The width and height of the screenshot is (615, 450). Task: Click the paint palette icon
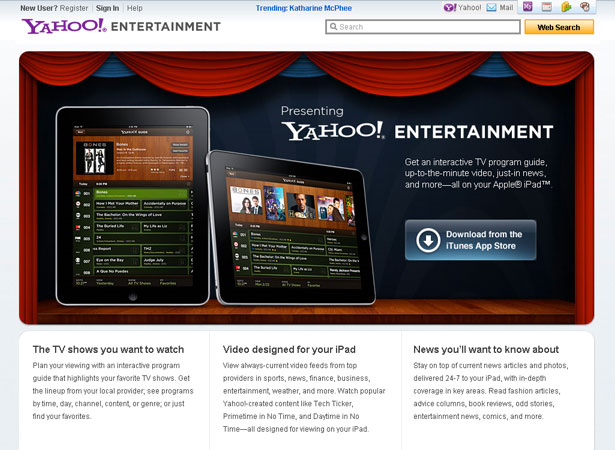pos(585,7)
